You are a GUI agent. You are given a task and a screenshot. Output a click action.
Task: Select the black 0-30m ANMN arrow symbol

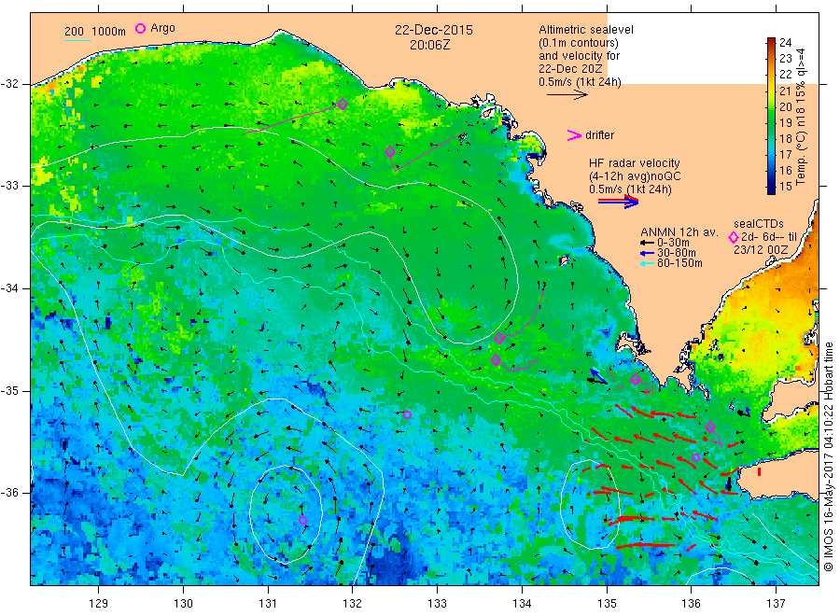tap(648, 243)
